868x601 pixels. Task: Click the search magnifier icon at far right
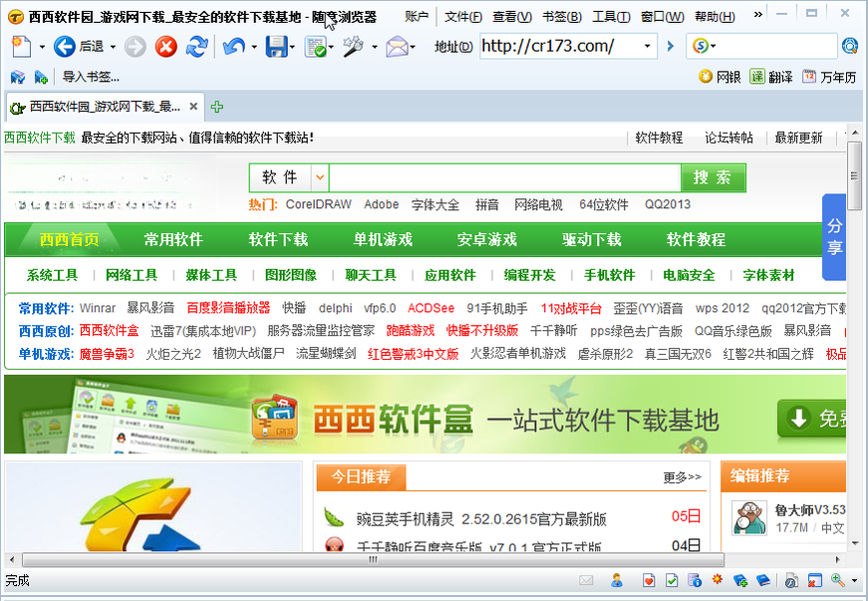pos(850,46)
